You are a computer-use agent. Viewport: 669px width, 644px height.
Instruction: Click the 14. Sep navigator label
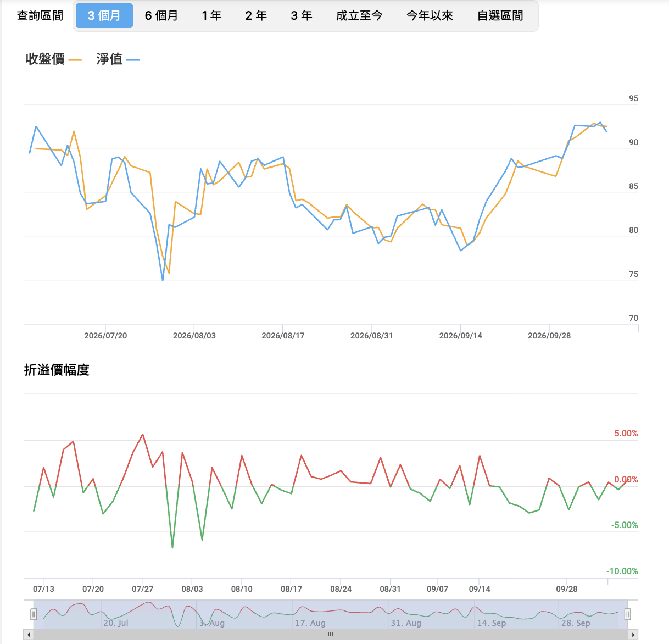click(x=491, y=623)
